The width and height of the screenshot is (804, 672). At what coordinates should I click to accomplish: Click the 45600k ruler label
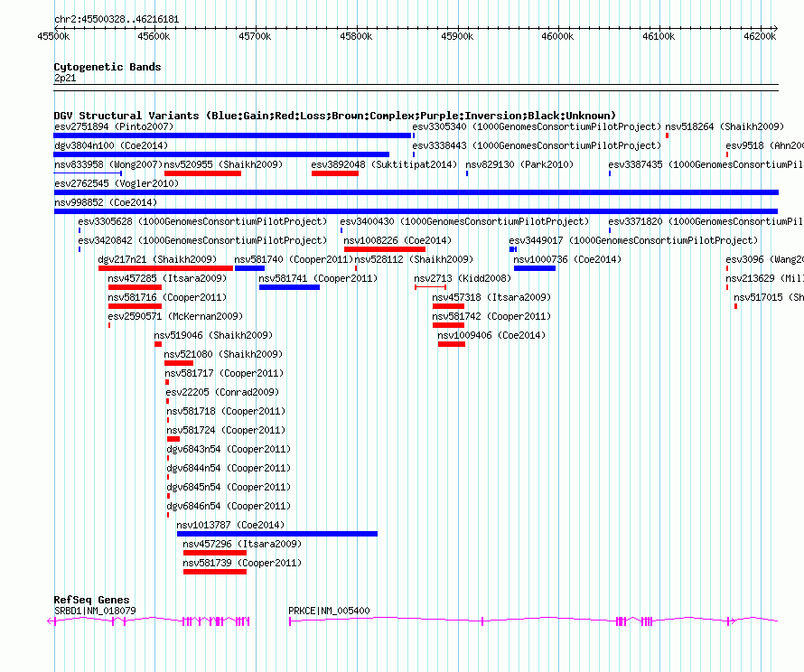click(154, 36)
